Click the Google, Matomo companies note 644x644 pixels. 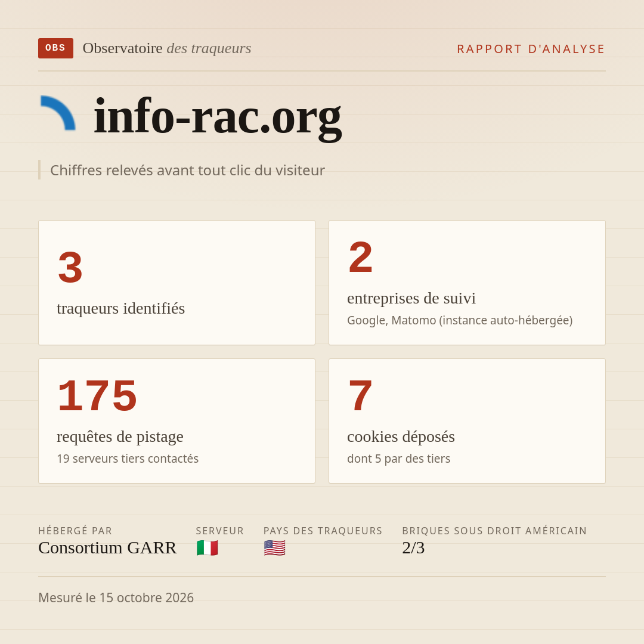[460, 320]
